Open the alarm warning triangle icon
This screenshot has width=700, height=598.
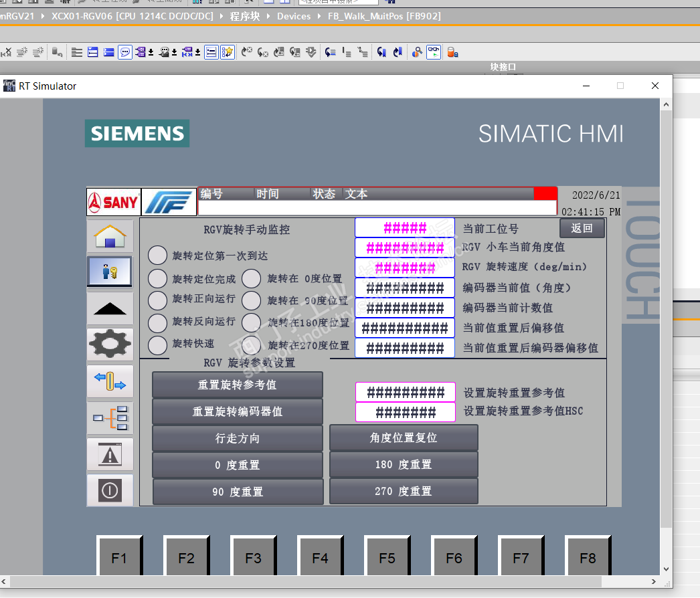[110, 454]
